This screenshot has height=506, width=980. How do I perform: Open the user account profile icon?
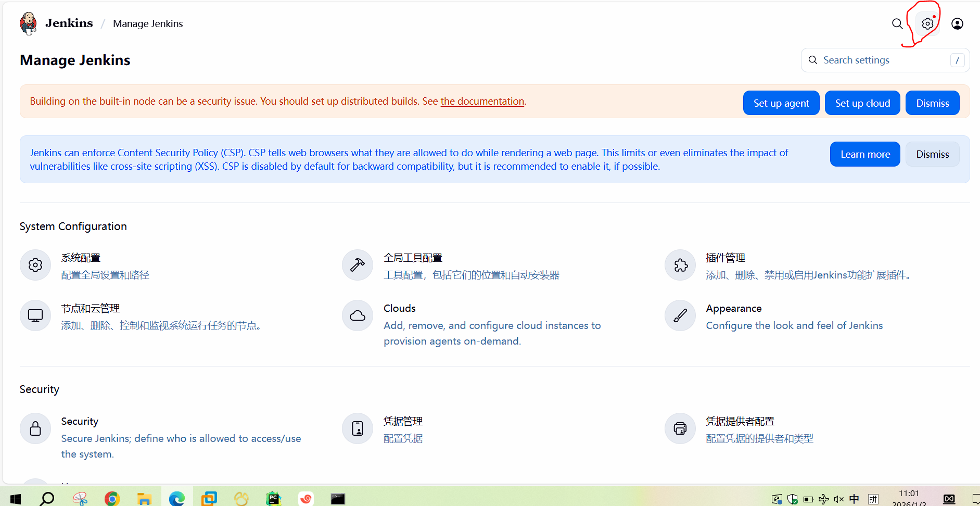[x=957, y=23]
